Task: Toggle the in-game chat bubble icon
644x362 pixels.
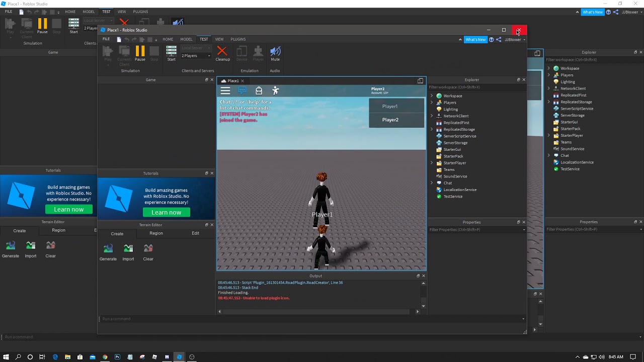Action: [x=242, y=90]
